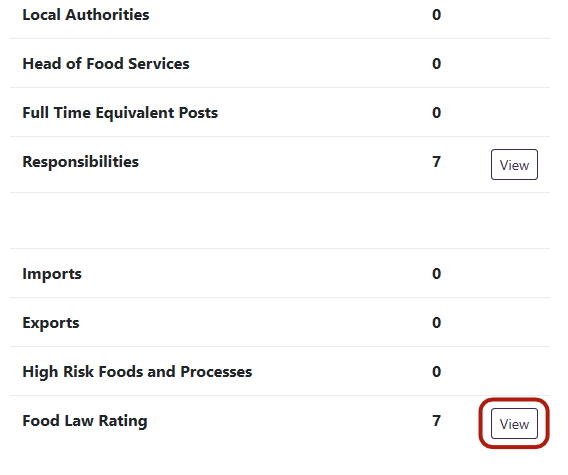Click the Responsibilities row label
Image resolution: width=568 pixels, height=475 pixels.
pos(80,162)
